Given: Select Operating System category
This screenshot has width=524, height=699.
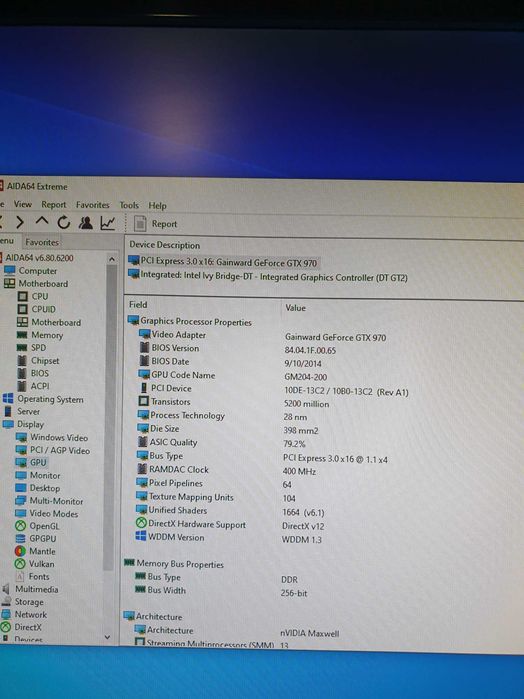Looking at the screenshot, I should coord(43,399).
